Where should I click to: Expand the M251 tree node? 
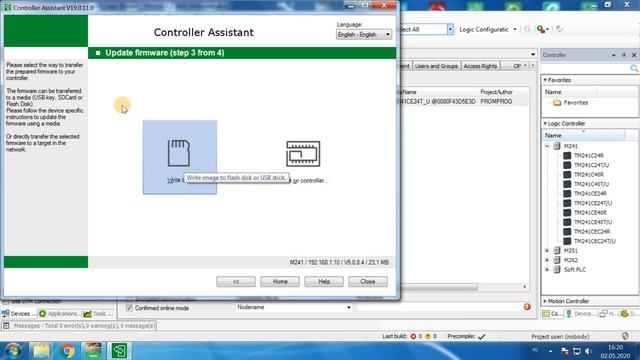coord(547,251)
